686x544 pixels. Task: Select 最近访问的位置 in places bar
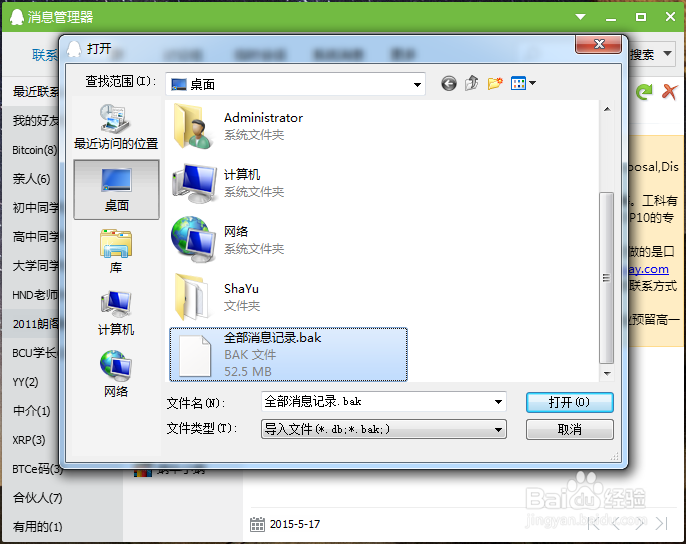pos(116,127)
